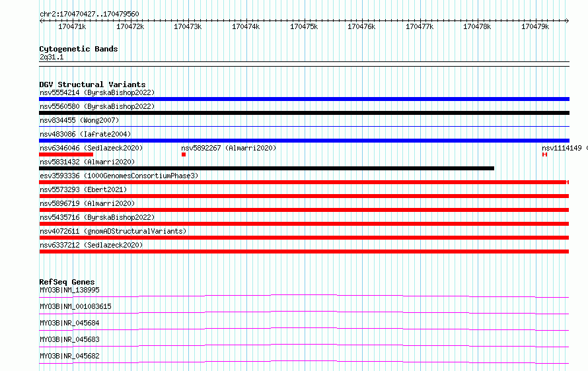
Task: Click the short red bar under nsv6346046
Action: click(66, 154)
